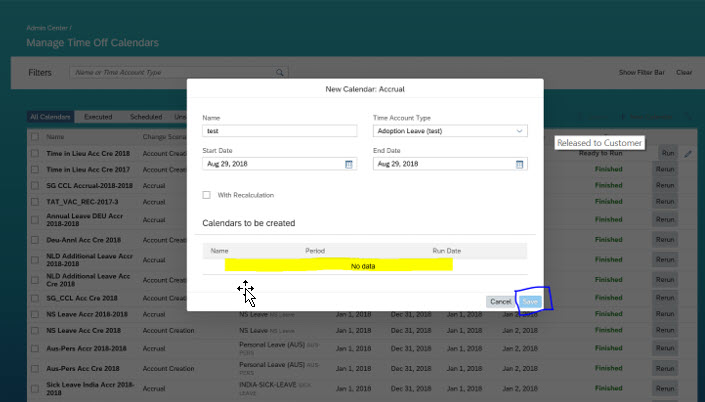The image size is (705, 402).
Task: Click the Run Date column header in dialog
Action: [x=446, y=251]
